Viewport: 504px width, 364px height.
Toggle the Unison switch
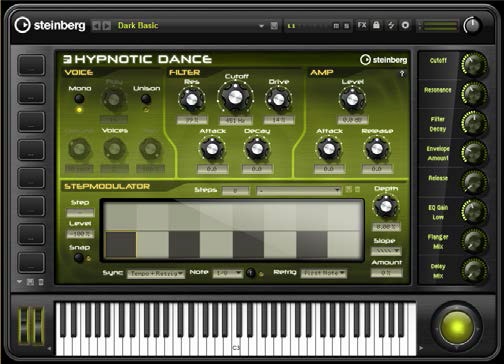(x=146, y=99)
